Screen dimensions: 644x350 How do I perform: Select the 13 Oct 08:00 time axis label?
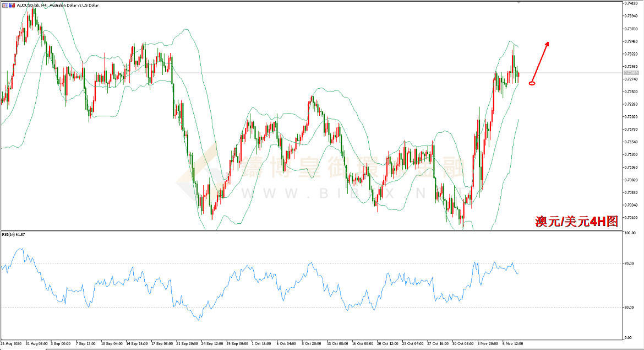[x=337, y=343]
